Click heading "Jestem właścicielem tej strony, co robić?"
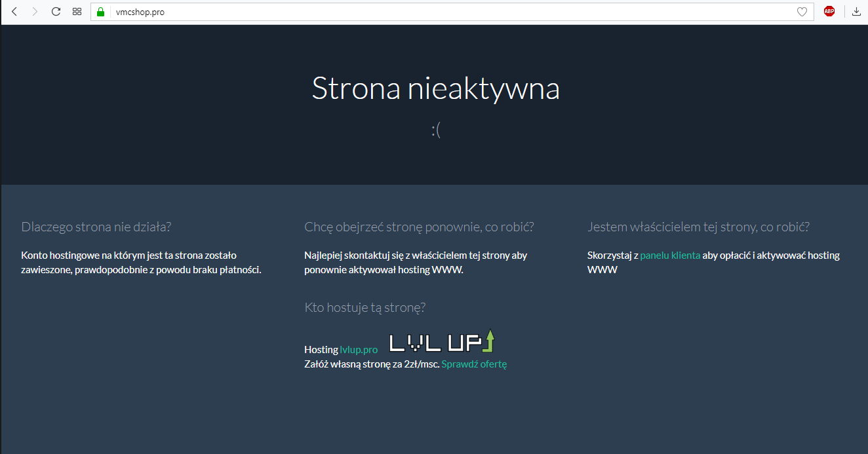Screen dimensions: 868x454 click(698, 227)
